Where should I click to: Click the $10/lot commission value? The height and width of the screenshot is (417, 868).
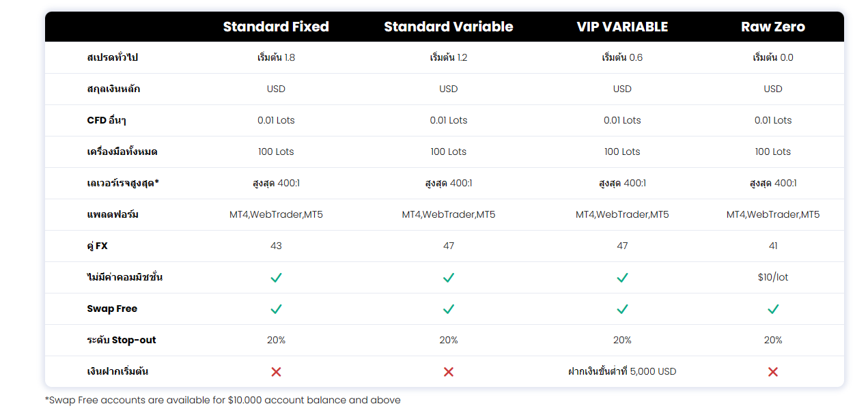tap(773, 278)
